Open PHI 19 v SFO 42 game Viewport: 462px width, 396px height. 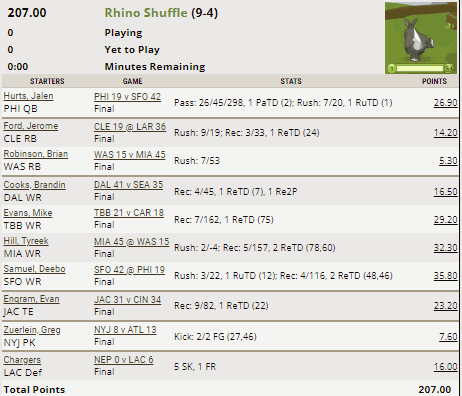[x=127, y=97]
